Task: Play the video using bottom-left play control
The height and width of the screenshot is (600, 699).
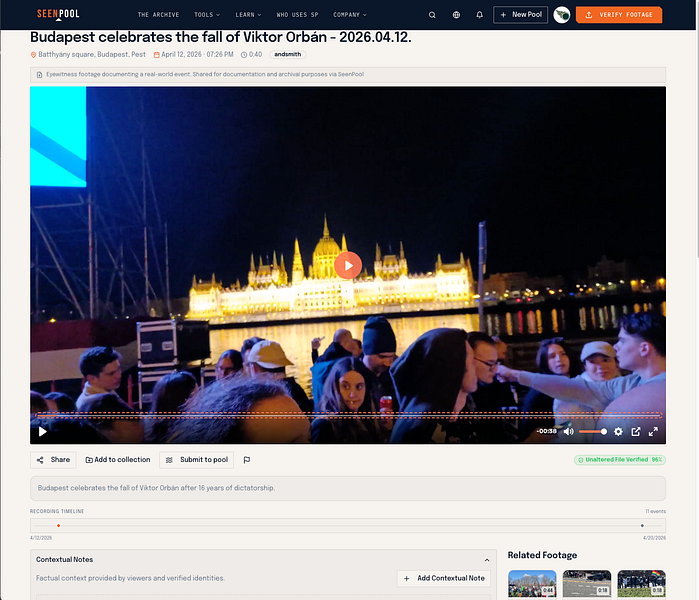Action: pos(42,432)
